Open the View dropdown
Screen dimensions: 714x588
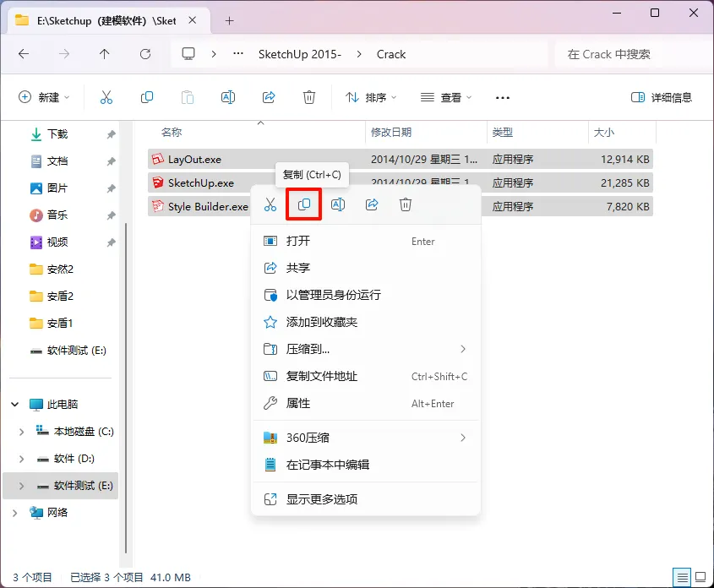pos(446,97)
